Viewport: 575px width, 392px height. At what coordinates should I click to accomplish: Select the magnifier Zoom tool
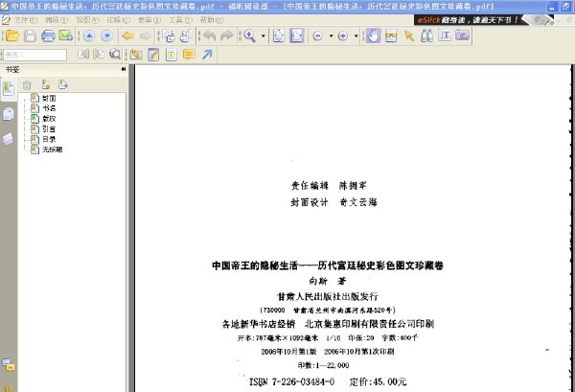pos(250,35)
